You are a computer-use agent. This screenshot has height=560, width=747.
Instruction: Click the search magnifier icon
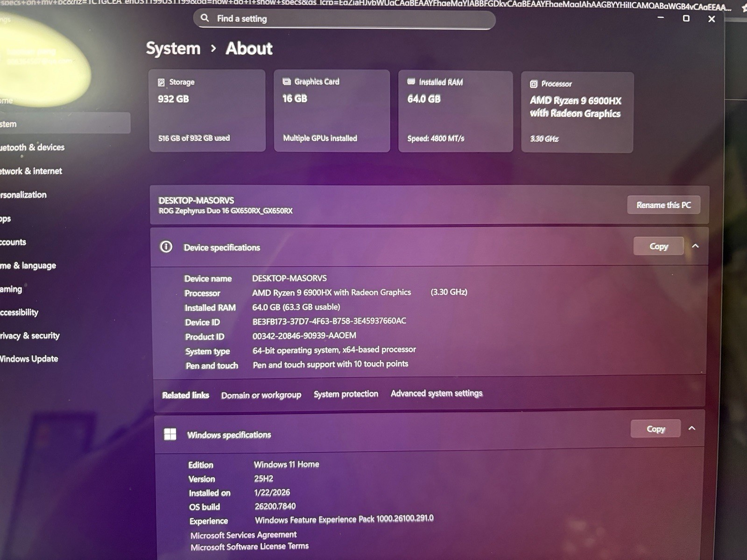pos(204,18)
